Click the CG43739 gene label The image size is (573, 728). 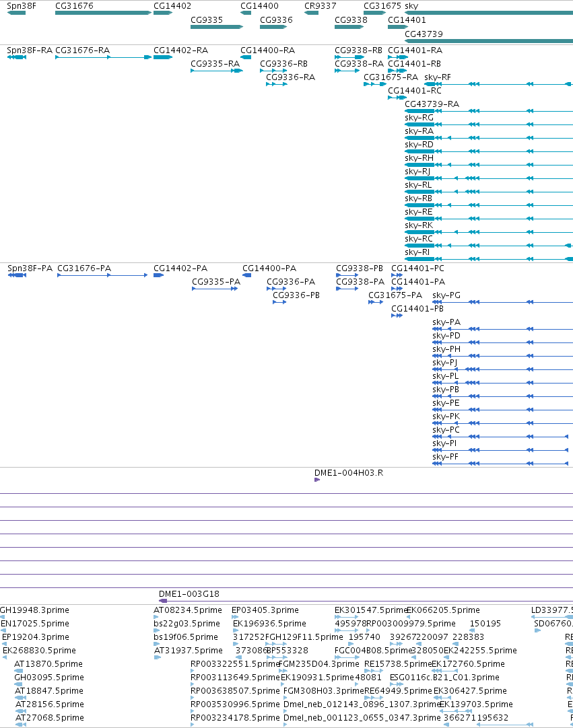point(424,34)
